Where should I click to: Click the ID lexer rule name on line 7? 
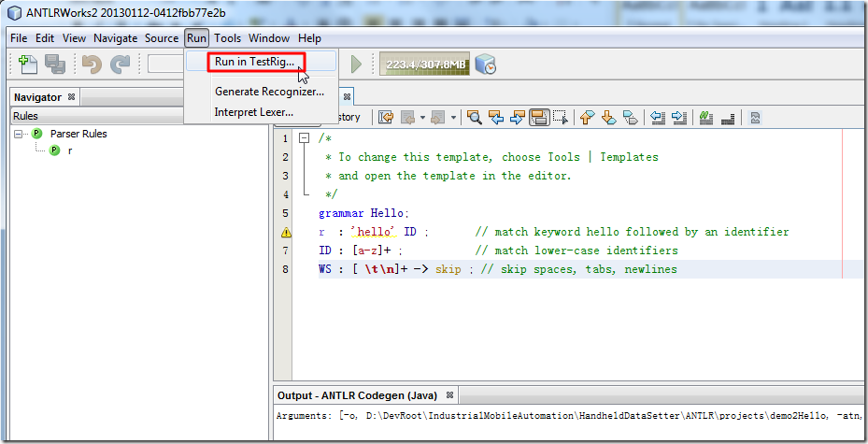325,251
